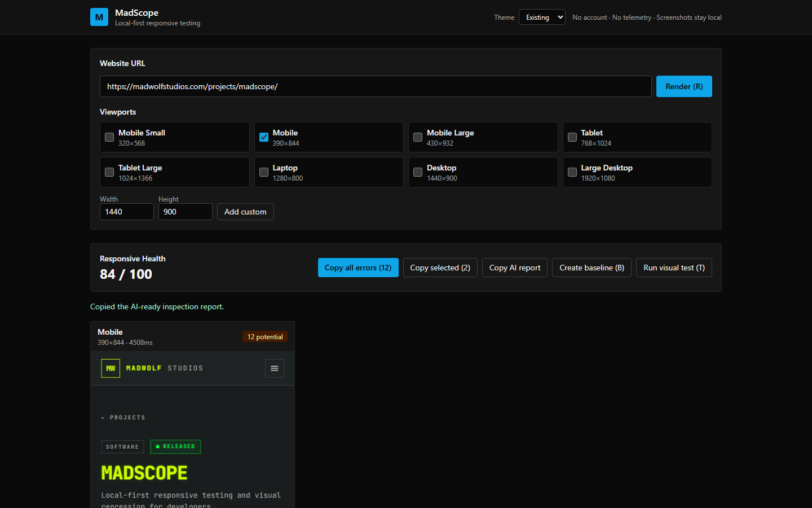Image resolution: width=812 pixels, height=508 pixels.
Task: Check the Tablet 768×1024 viewport
Action: (x=572, y=137)
